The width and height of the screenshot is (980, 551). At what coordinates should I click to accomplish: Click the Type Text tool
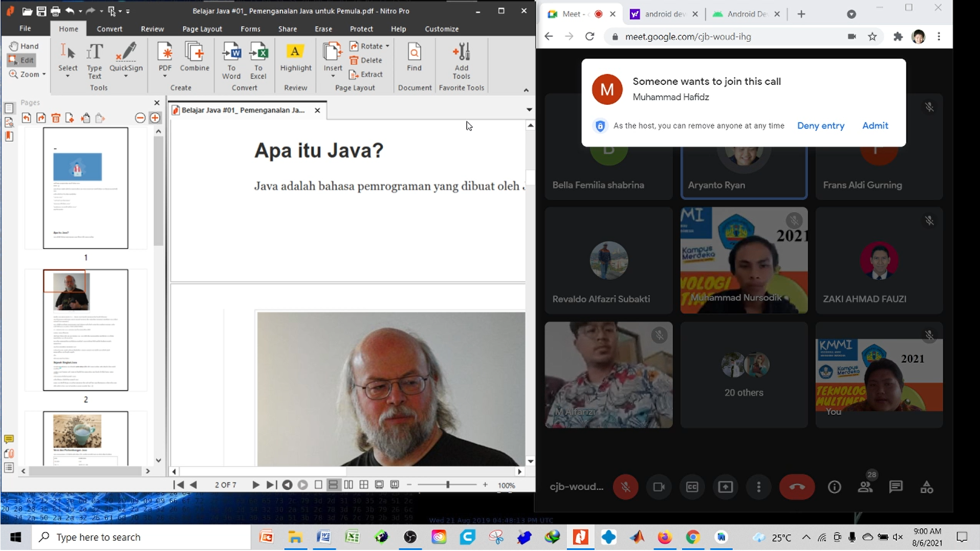[x=95, y=60]
